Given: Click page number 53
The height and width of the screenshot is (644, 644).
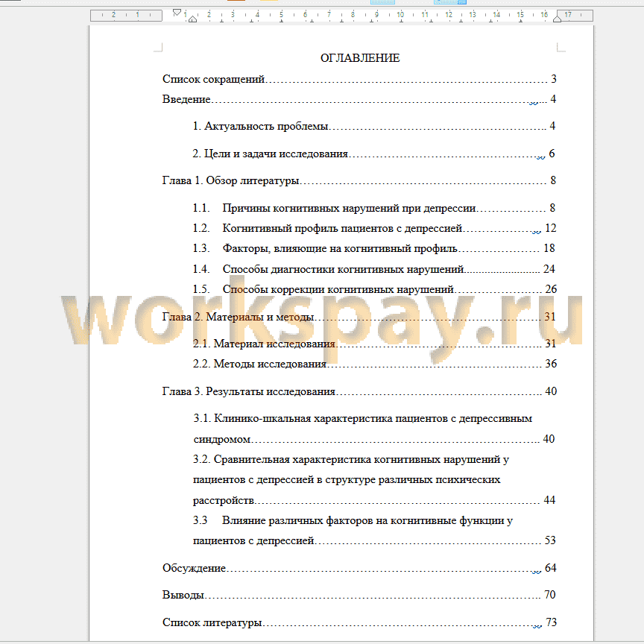Looking at the screenshot, I should [x=550, y=540].
